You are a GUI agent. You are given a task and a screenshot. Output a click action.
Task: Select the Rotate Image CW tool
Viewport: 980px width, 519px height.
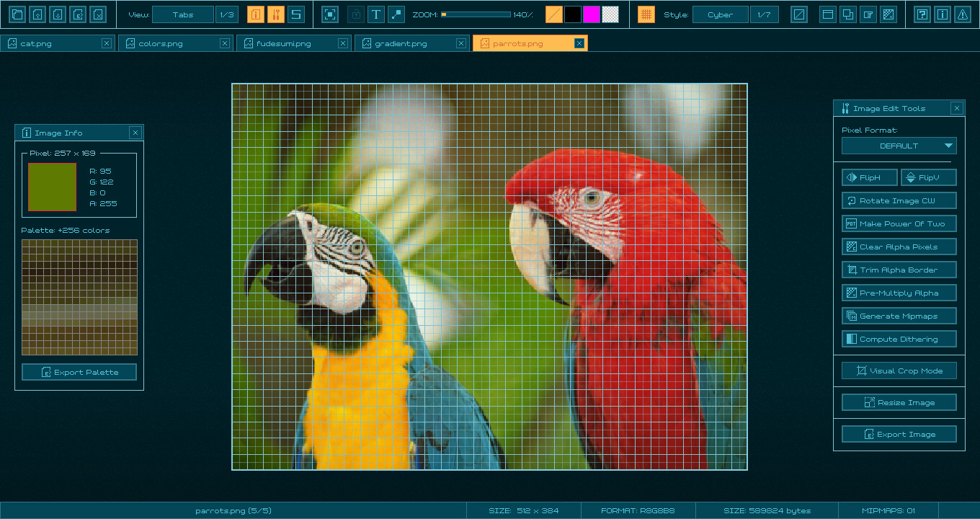coord(899,200)
